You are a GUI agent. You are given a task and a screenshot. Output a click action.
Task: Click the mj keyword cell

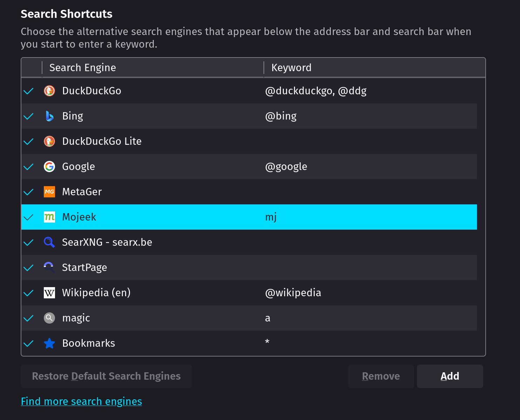point(271,217)
